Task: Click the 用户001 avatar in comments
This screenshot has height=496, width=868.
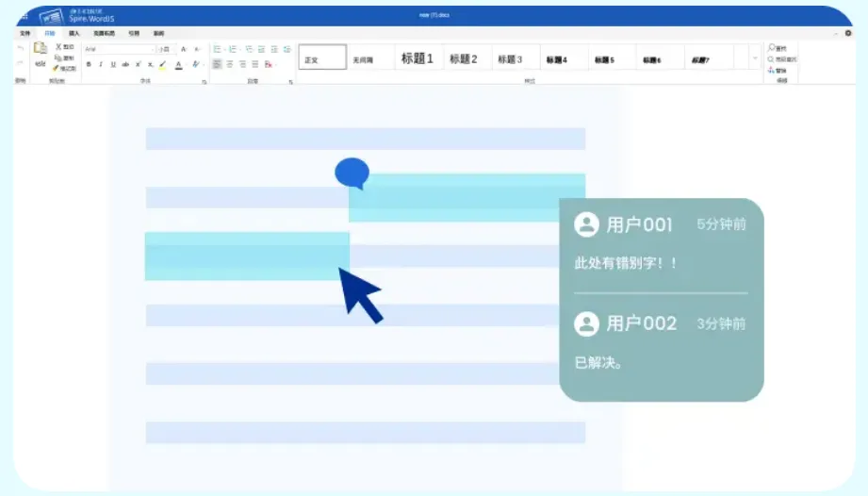Action: click(x=586, y=224)
